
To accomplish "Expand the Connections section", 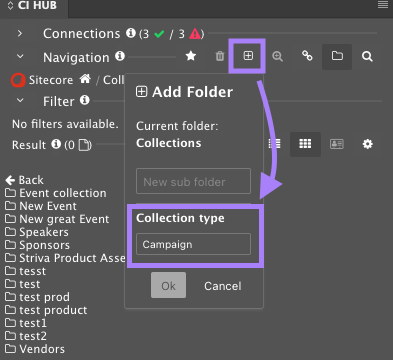I will (20, 33).
